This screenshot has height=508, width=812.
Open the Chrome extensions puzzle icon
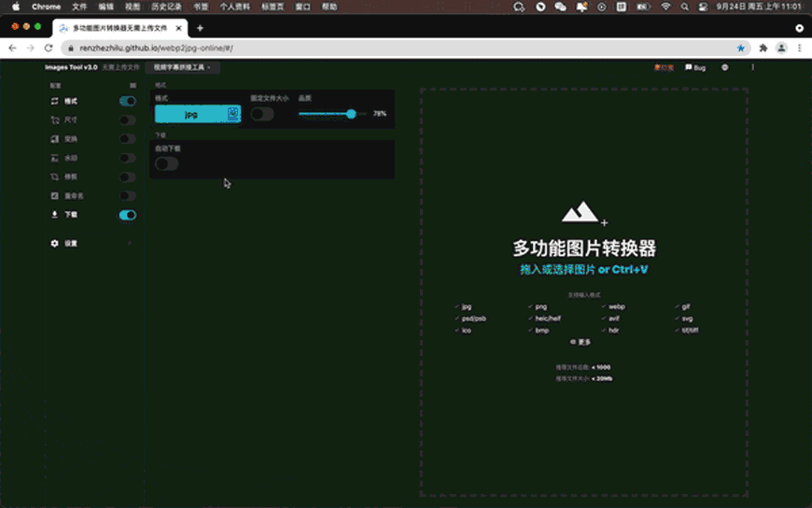pyautogui.click(x=763, y=49)
